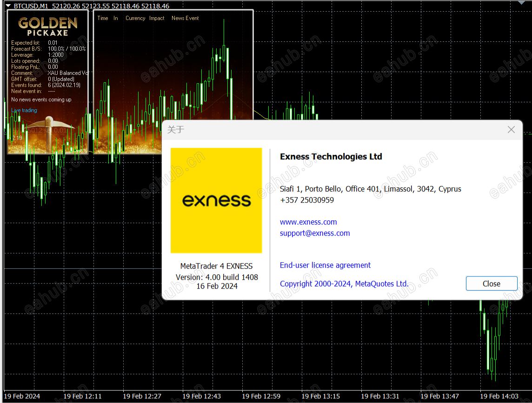Click the phone number +357 25030959
The height and width of the screenshot is (403, 532).
click(307, 200)
